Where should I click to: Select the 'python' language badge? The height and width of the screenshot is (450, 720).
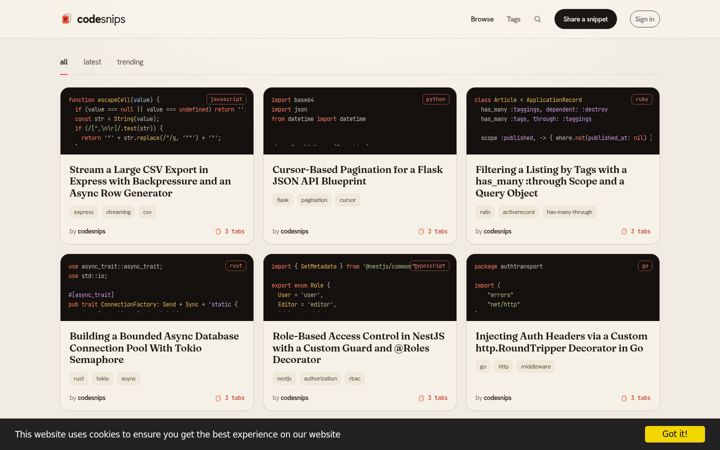(x=435, y=99)
